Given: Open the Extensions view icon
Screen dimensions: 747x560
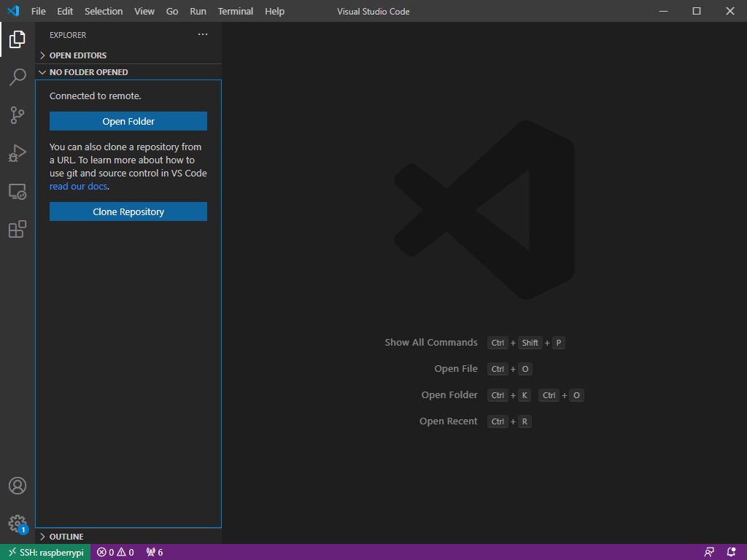Looking at the screenshot, I should click(x=18, y=229).
